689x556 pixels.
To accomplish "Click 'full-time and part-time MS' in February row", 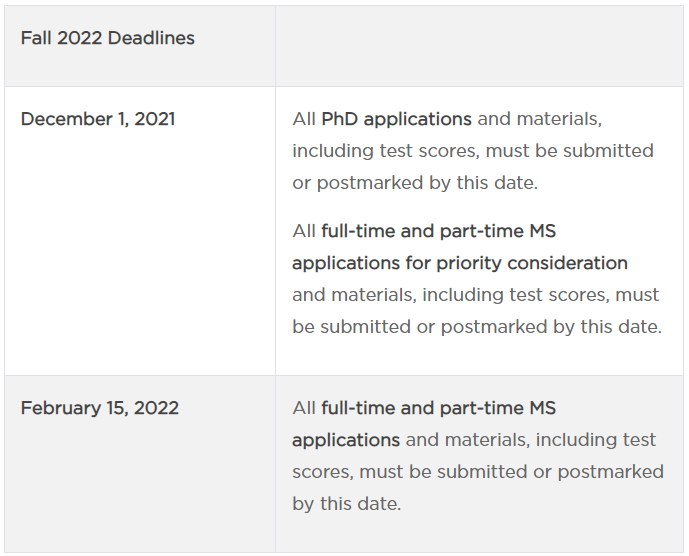I will pyautogui.click(x=439, y=408).
